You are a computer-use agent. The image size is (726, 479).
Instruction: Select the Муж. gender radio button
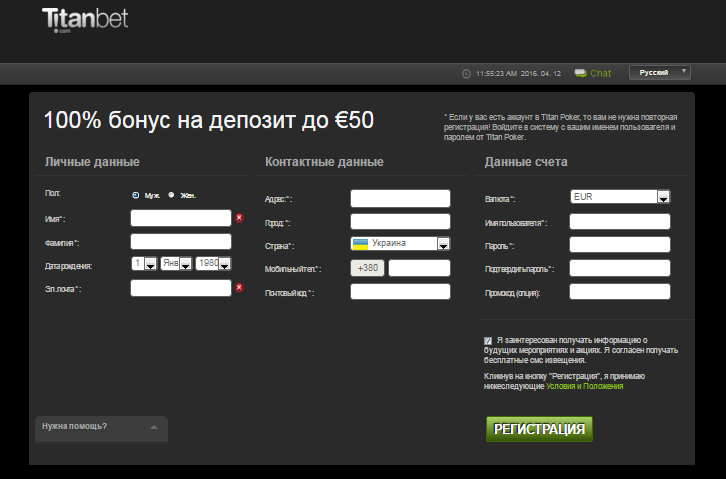[135, 195]
